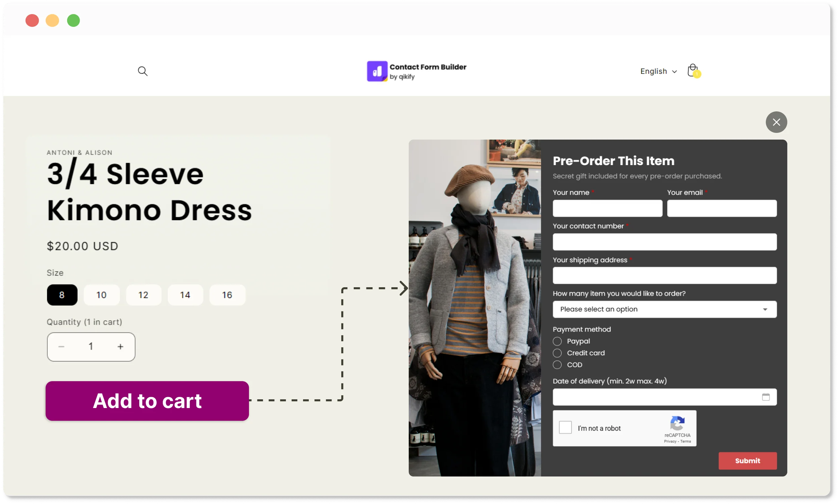Open the item quantity select dropdown
The height and width of the screenshot is (504, 838).
point(664,309)
